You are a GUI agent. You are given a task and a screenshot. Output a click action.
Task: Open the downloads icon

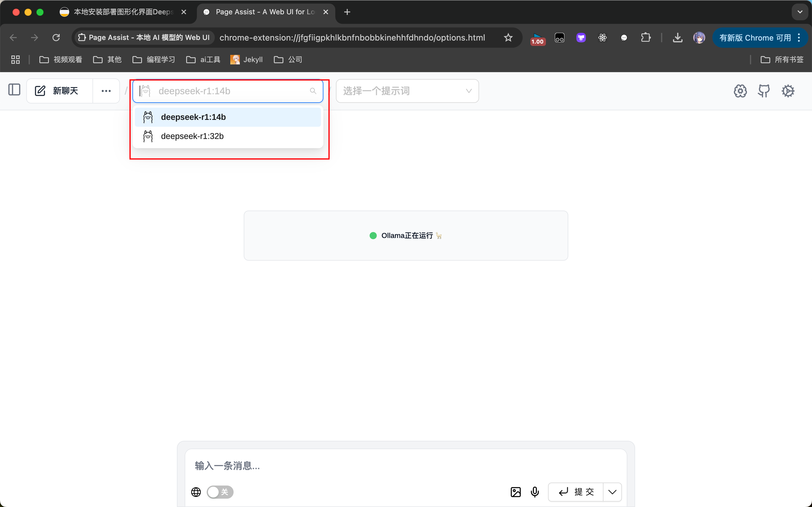click(677, 38)
